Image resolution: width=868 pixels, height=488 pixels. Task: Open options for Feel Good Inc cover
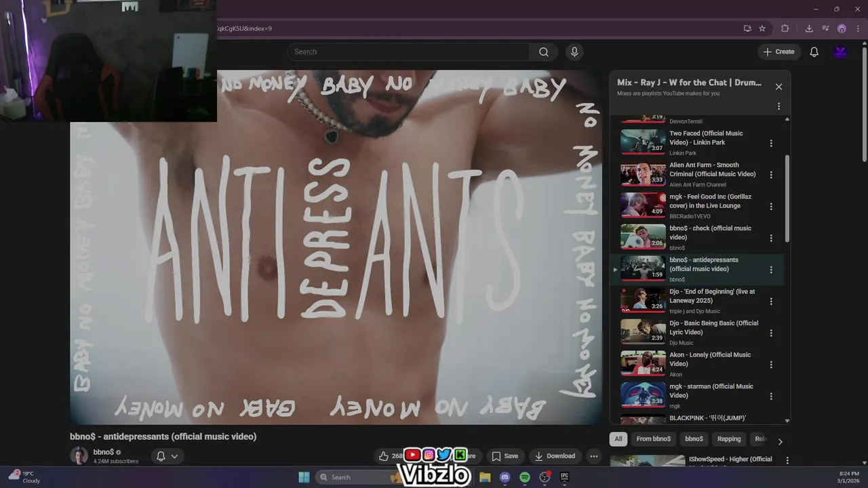tap(771, 207)
